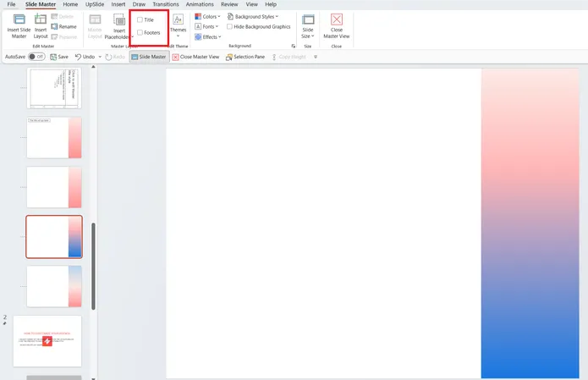
Task: Switch to Insert tab
Action: point(118,4)
